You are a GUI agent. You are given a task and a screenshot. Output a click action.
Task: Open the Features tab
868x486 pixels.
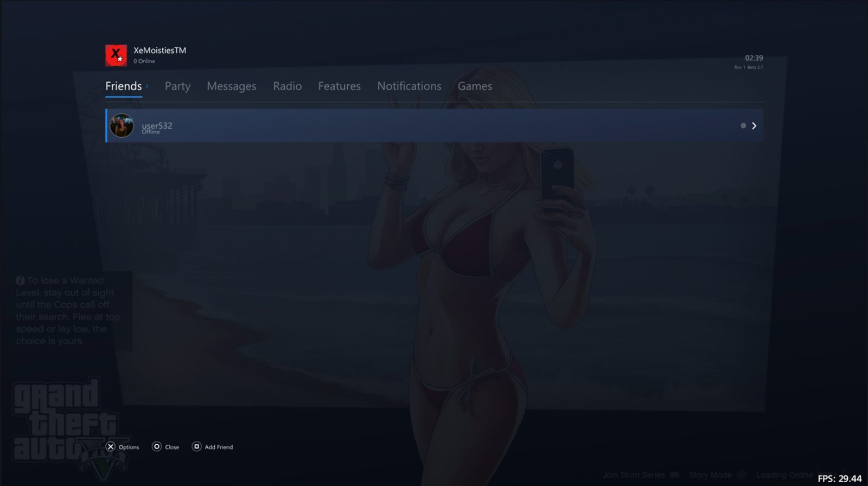coord(339,86)
